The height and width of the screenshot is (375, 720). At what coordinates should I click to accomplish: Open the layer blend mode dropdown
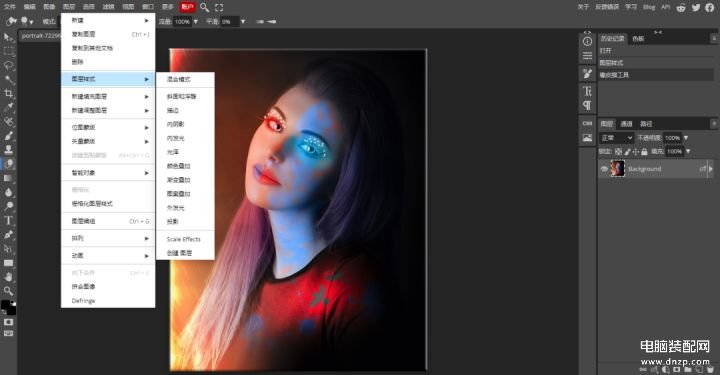pyautogui.click(x=617, y=138)
